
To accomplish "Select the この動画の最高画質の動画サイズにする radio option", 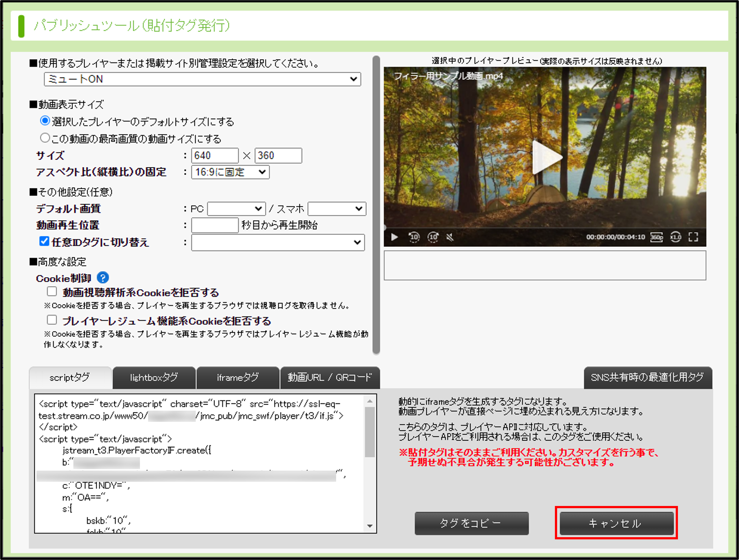I will 45,138.
